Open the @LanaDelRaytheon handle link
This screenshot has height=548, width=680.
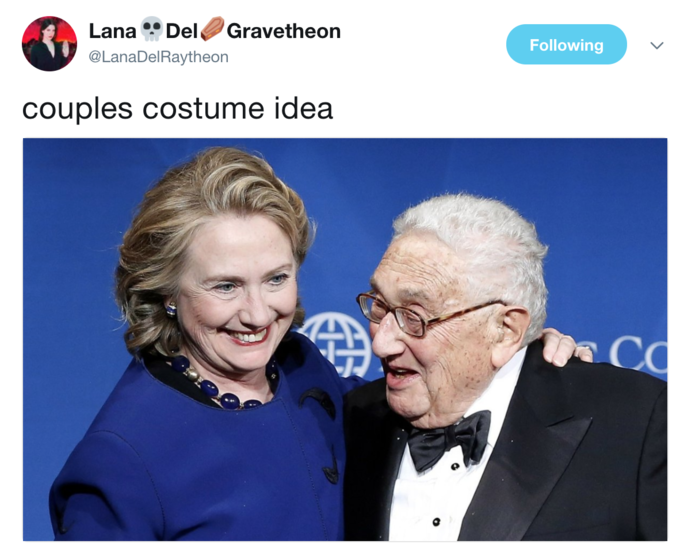158,57
